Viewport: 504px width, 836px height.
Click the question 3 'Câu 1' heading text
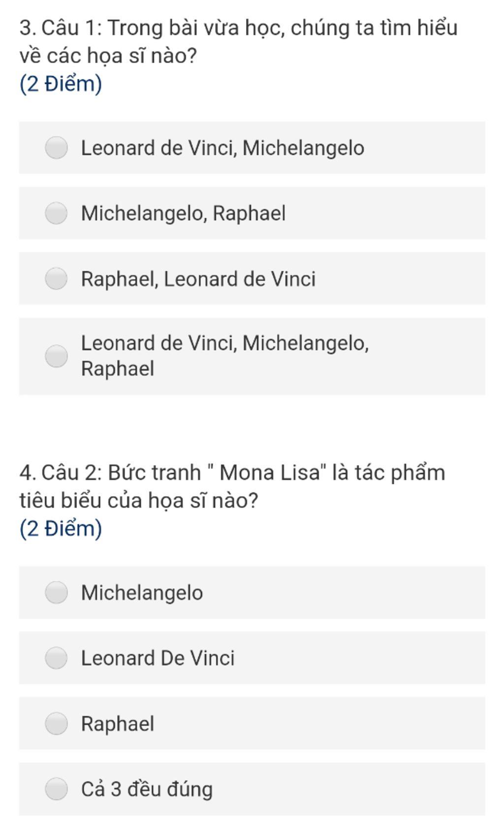[x=239, y=42]
